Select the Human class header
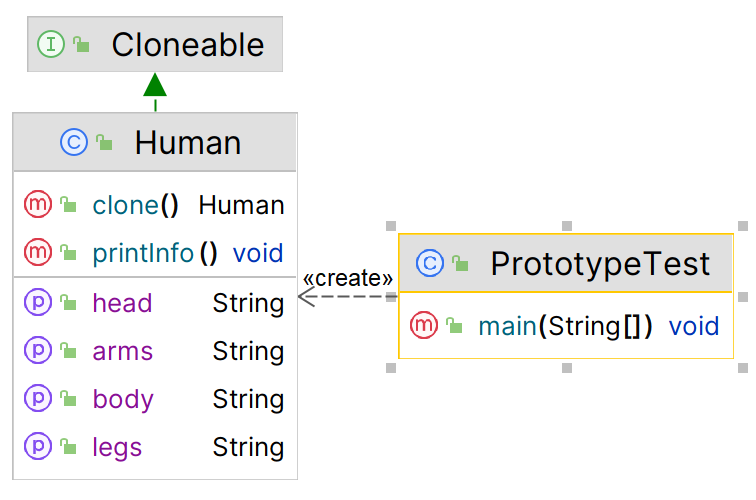The image size is (756, 500). [x=188, y=142]
